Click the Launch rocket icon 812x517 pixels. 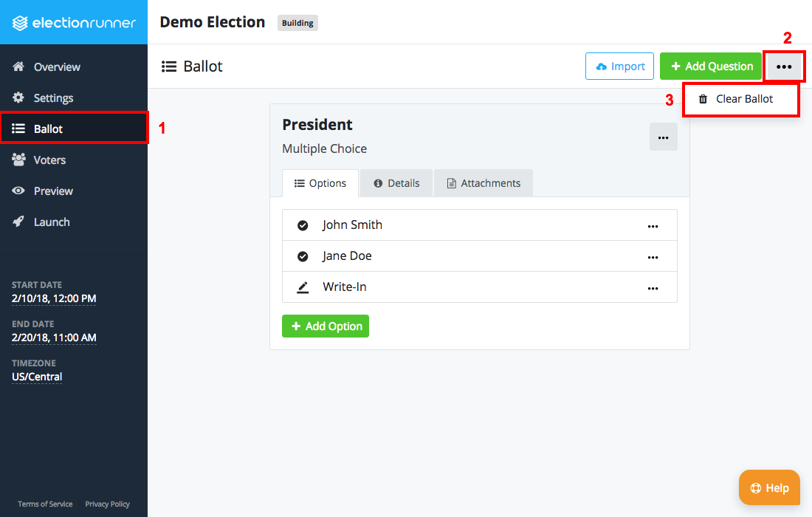(x=18, y=222)
